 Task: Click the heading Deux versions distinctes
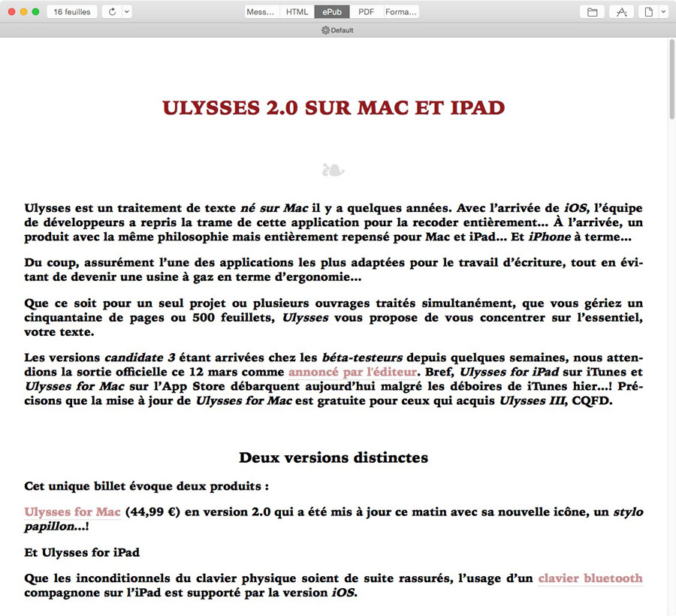click(x=333, y=457)
